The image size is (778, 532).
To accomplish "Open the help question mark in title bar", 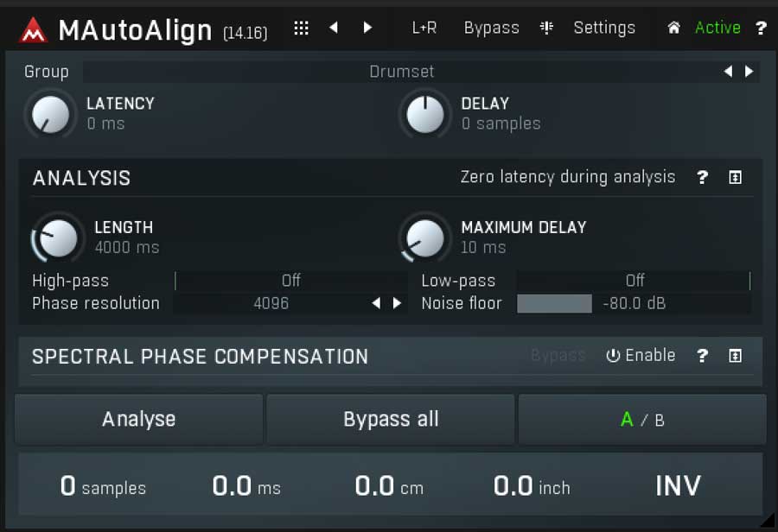I will tap(761, 28).
